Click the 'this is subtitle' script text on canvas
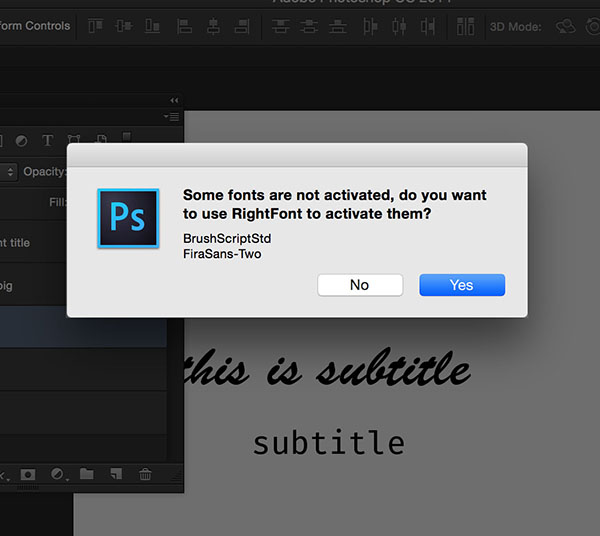 328,369
